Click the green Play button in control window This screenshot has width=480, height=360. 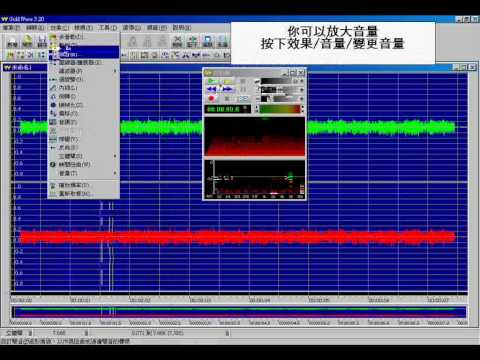(212, 81)
